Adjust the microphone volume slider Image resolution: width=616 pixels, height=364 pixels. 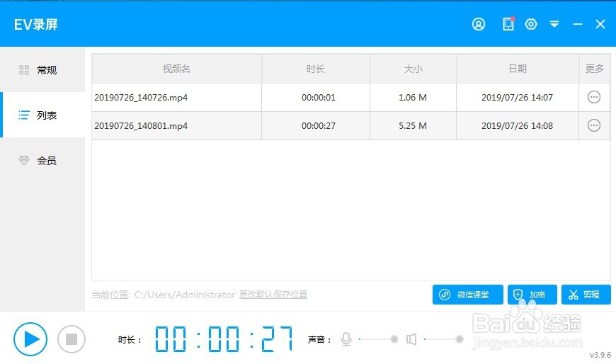(378, 339)
